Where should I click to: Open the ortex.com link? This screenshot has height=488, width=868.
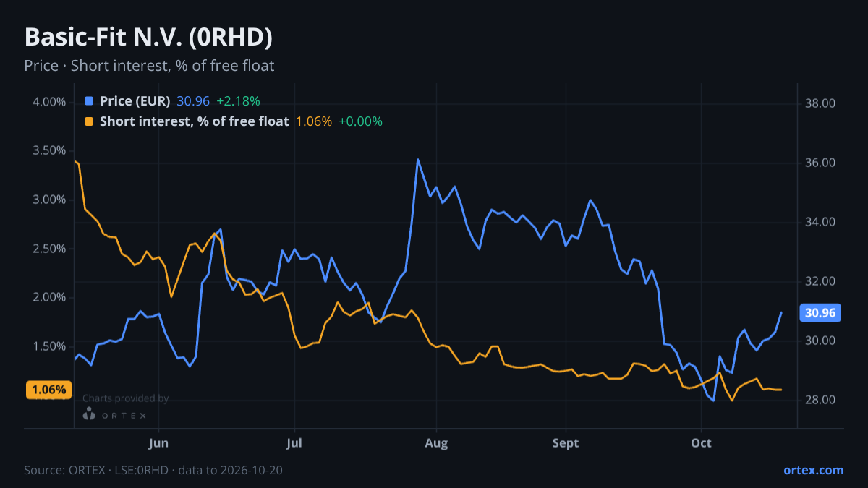point(814,470)
